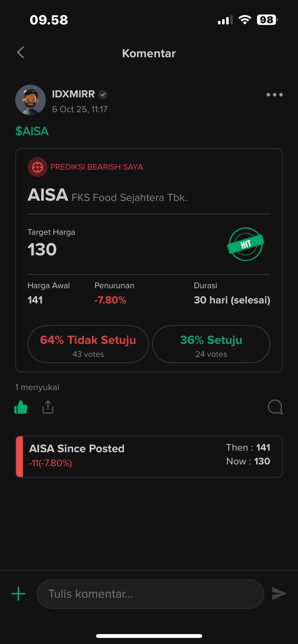298x644 pixels.
Task: Tap AISA FKS Food Sejahtera Tbk. heading
Action: [107, 195]
